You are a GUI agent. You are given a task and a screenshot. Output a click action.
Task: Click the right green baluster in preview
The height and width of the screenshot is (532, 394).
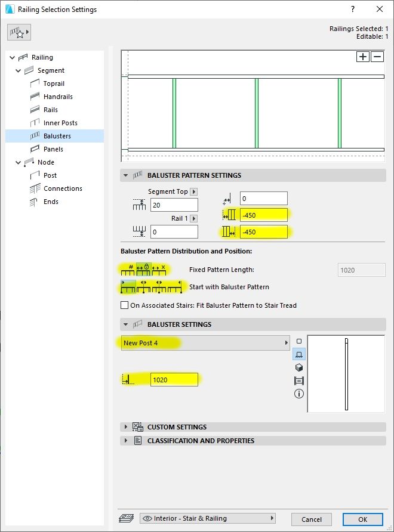click(340, 113)
